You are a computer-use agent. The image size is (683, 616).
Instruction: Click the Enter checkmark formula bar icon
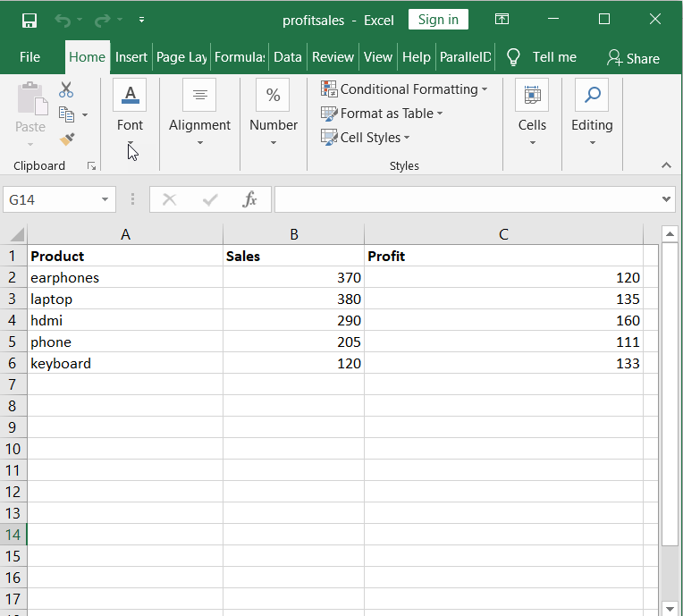[210, 200]
